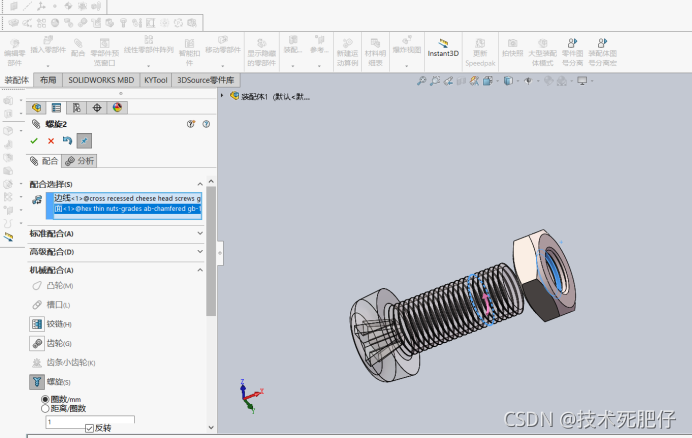
Task: Open the Display Style cube icon
Action: coord(508,81)
